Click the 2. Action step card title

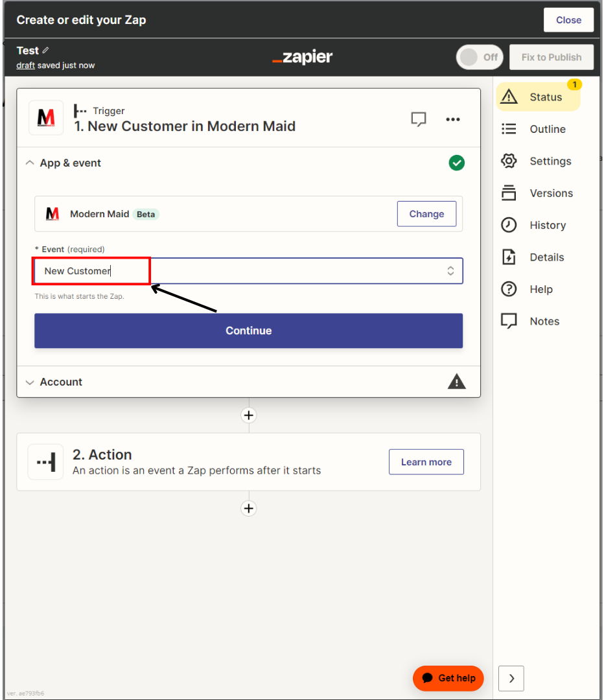[102, 454]
